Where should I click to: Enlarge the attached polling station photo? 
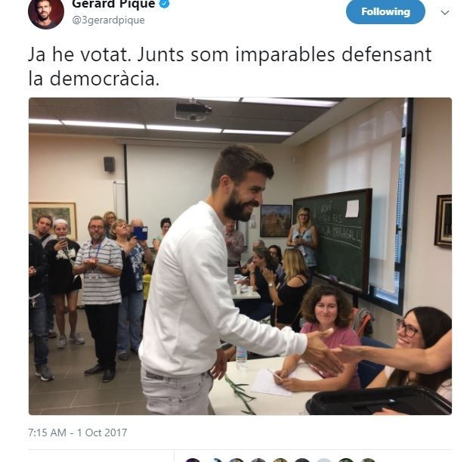pyautogui.click(x=240, y=256)
